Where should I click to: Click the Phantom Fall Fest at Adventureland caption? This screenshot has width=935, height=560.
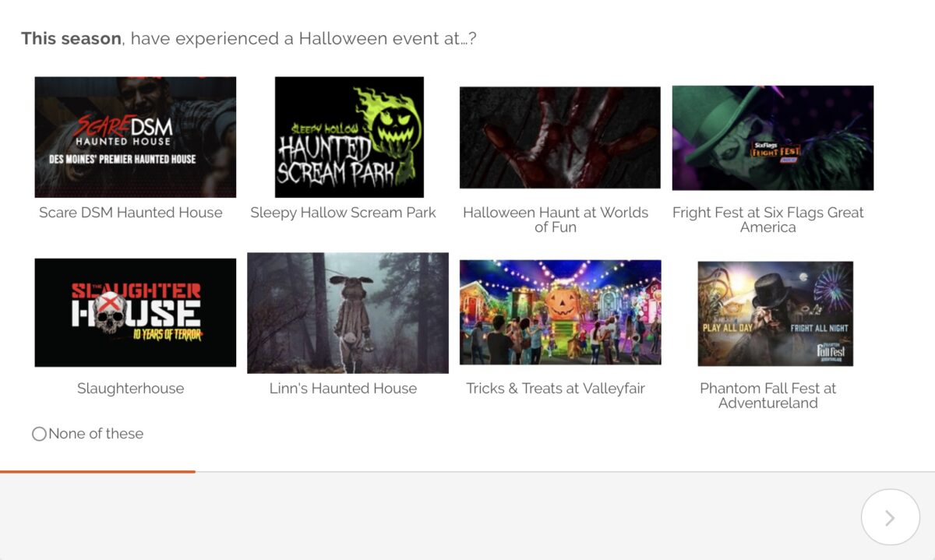pyautogui.click(x=768, y=396)
